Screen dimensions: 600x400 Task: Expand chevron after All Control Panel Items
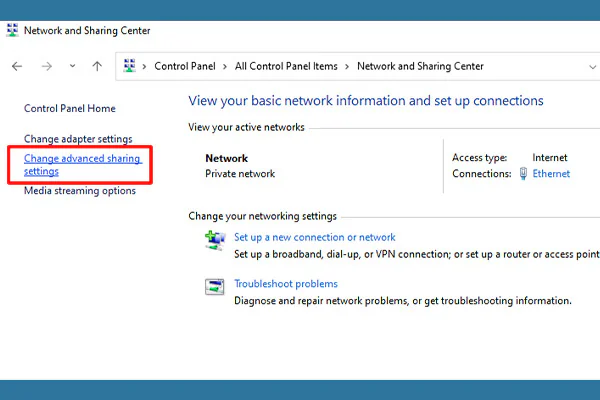347,67
